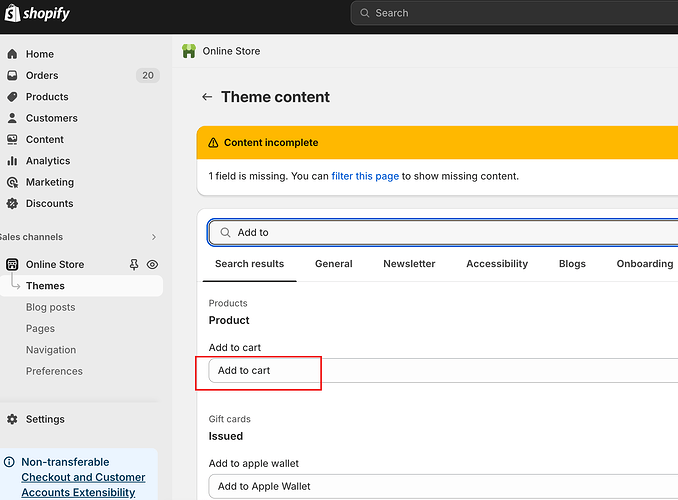Screen dimensions: 678x500
Task: Click the Issued section heading
Action: [x=226, y=436]
